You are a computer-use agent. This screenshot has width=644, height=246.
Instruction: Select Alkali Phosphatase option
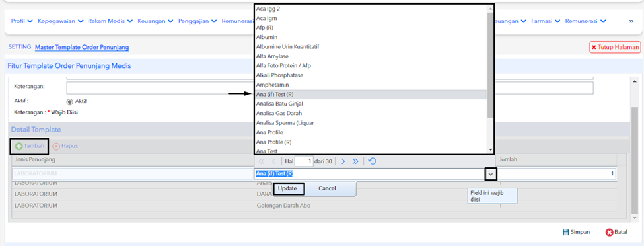(371, 75)
